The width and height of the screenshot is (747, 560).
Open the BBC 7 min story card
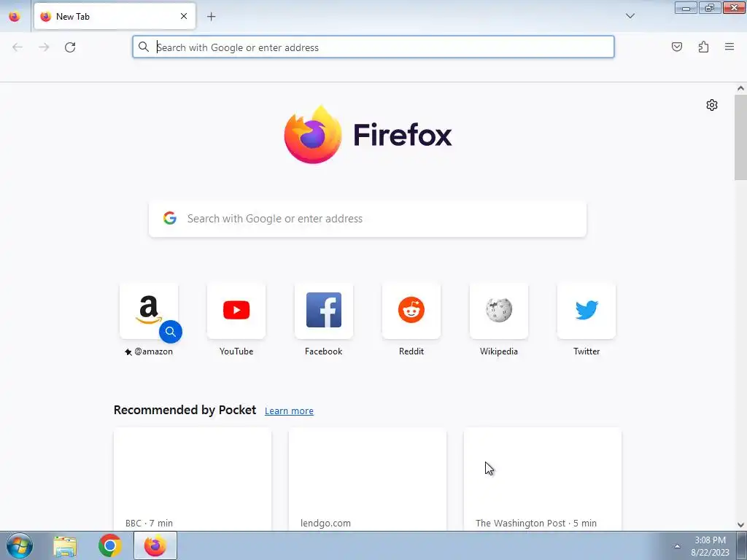point(193,479)
